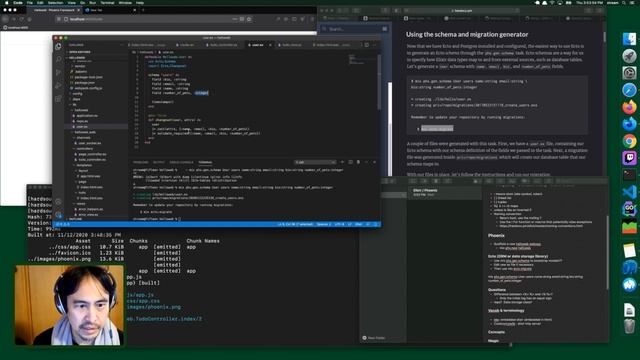Switch to the OUTPUT panel tab
Image resolution: width=640 pixels, height=360 pixels.
159,162
